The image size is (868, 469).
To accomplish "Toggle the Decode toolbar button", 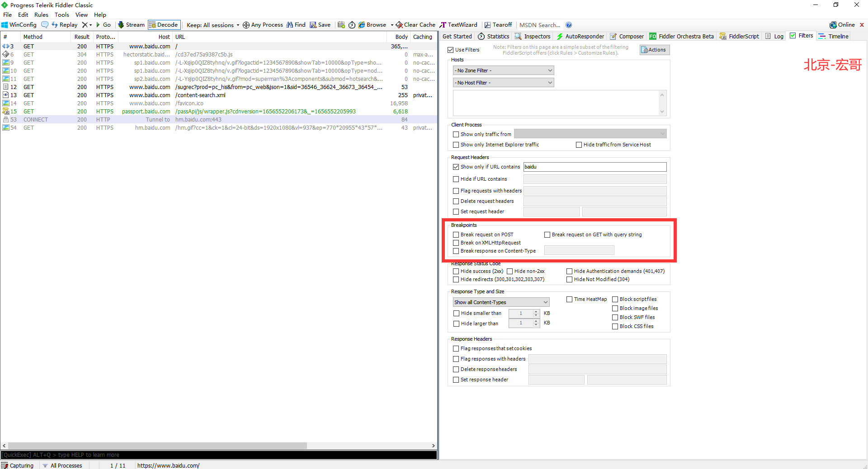I will click(164, 25).
